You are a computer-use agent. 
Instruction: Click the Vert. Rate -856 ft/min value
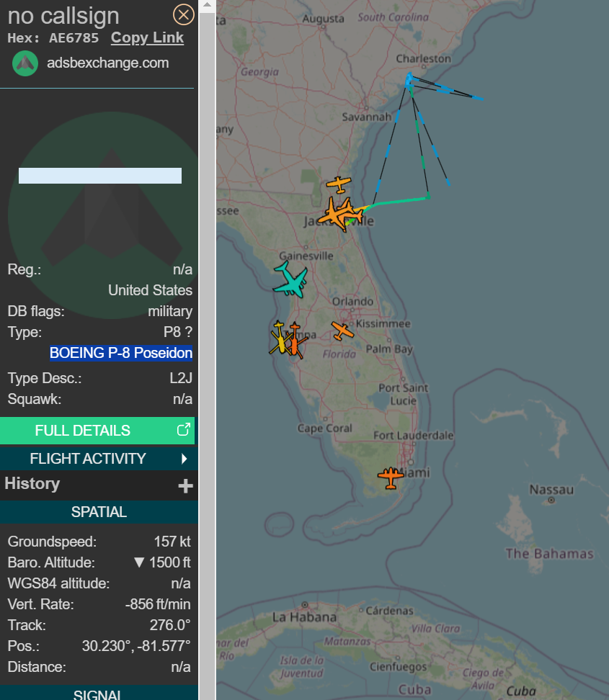click(158, 604)
